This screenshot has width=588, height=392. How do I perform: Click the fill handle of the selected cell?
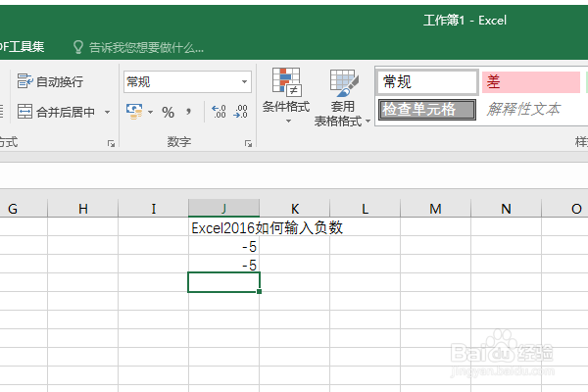click(x=259, y=291)
